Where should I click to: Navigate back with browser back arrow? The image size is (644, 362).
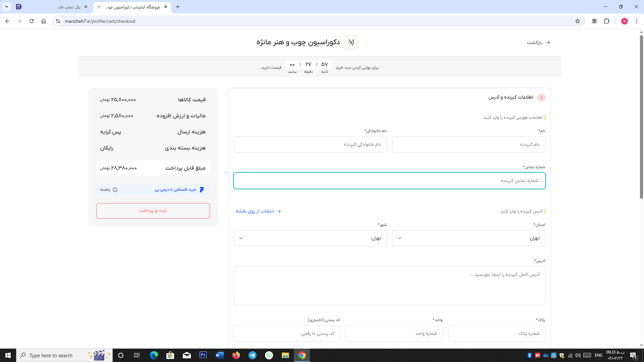click(7, 21)
